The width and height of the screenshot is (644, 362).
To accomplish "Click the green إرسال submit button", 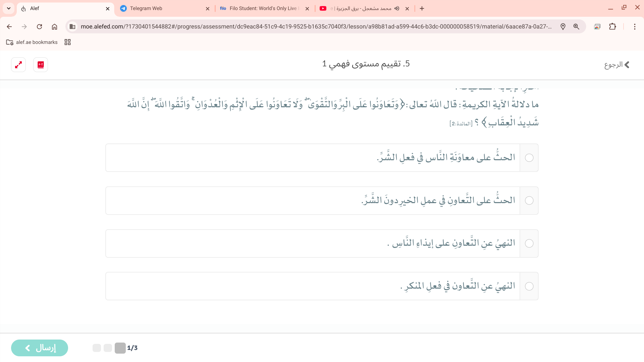I will point(40,348).
